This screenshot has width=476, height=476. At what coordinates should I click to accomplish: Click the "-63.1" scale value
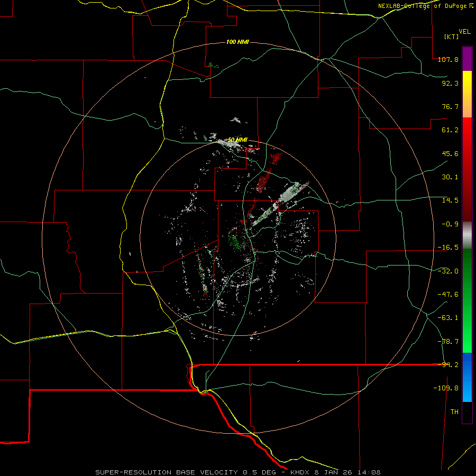[448, 318]
